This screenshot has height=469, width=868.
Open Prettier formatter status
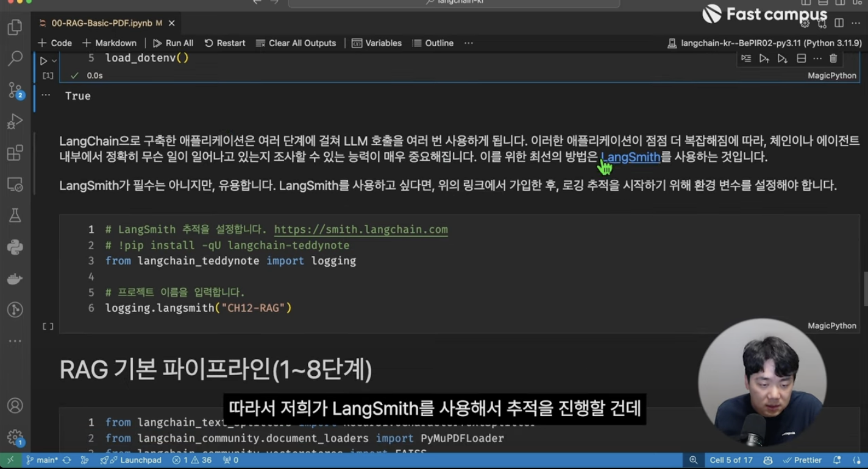802,460
